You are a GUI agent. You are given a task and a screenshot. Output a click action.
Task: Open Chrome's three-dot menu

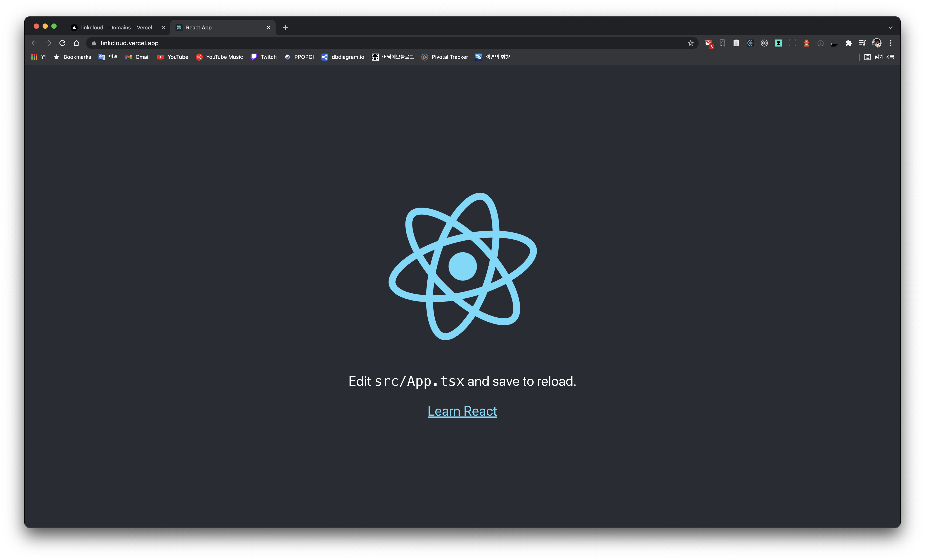[x=891, y=43]
